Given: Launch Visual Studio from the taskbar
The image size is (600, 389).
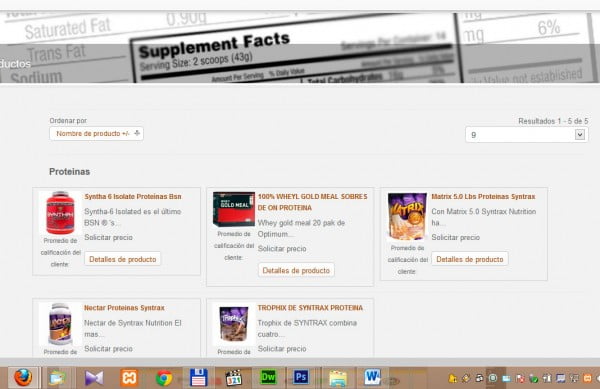Looking at the screenshot, I should click(94, 378).
